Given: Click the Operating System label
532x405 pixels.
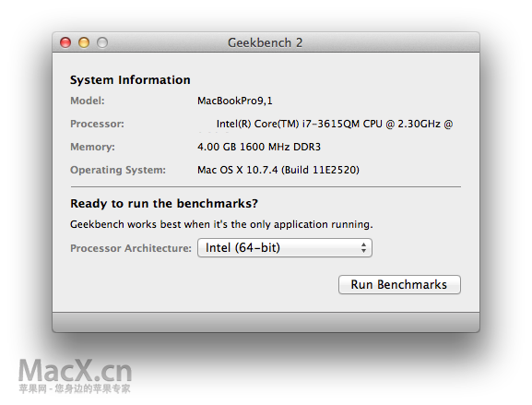Looking at the screenshot, I should [x=118, y=170].
